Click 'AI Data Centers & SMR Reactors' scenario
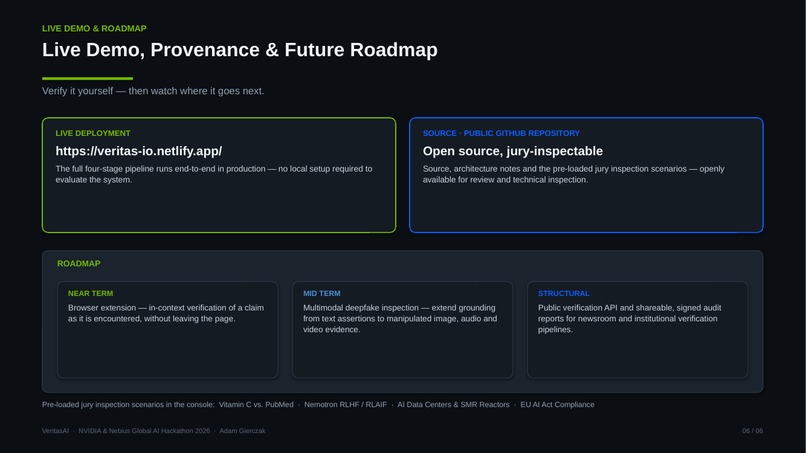Image resolution: width=806 pixels, height=453 pixels. [453, 405]
